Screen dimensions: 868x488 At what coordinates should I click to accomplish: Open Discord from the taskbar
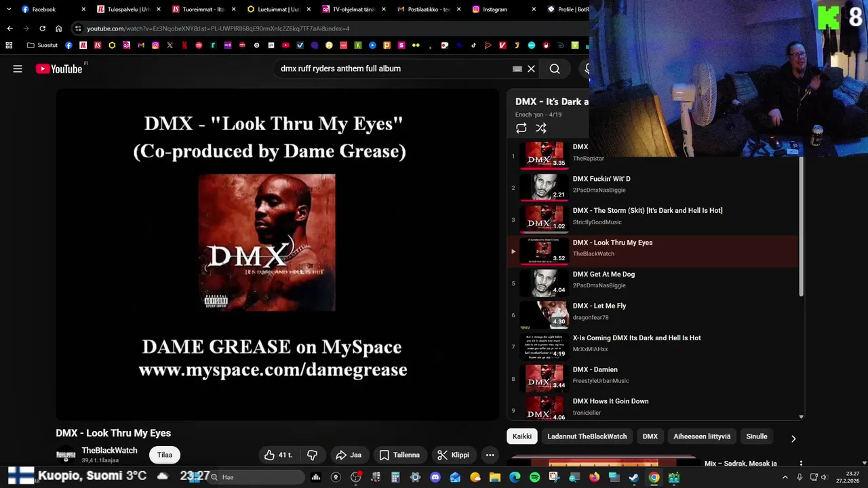(x=435, y=477)
